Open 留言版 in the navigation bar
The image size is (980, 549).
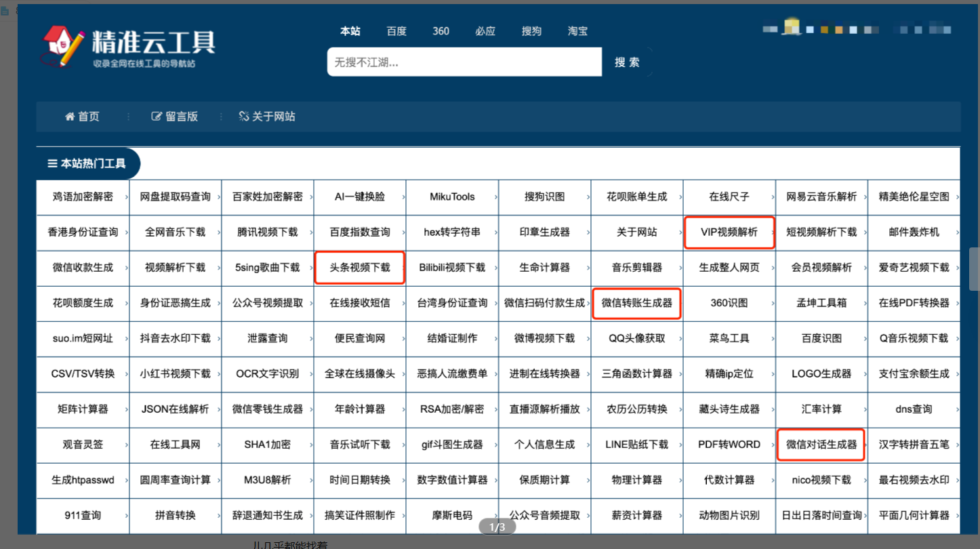pyautogui.click(x=182, y=117)
